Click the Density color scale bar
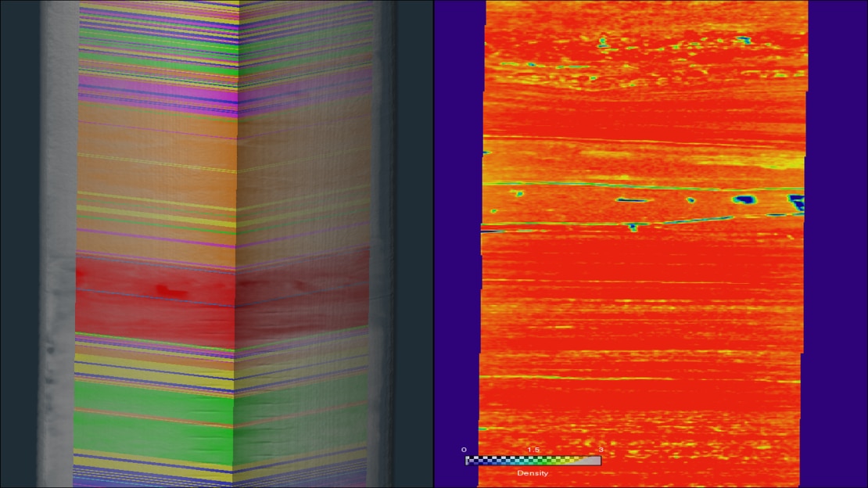The height and width of the screenshot is (488, 868). 533,461
